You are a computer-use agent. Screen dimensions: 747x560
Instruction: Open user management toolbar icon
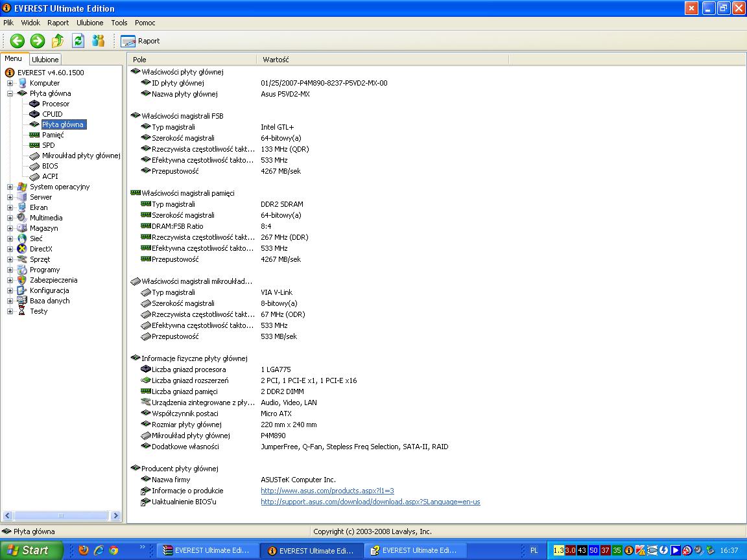[99, 41]
